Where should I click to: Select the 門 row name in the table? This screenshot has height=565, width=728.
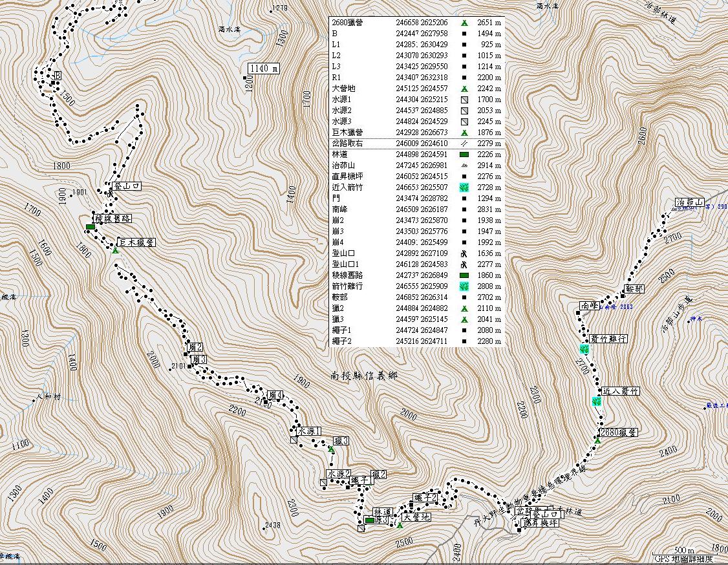click(x=335, y=198)
